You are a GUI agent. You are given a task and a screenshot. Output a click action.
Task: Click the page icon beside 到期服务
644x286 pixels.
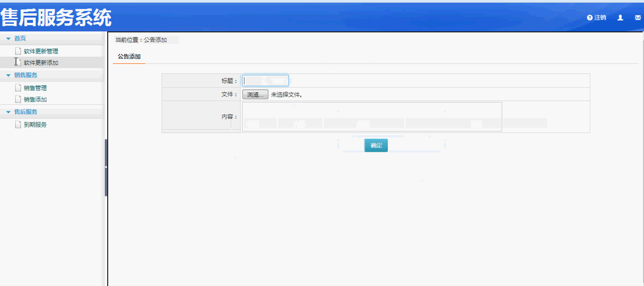pyautogui.click(x=18, y=125)
